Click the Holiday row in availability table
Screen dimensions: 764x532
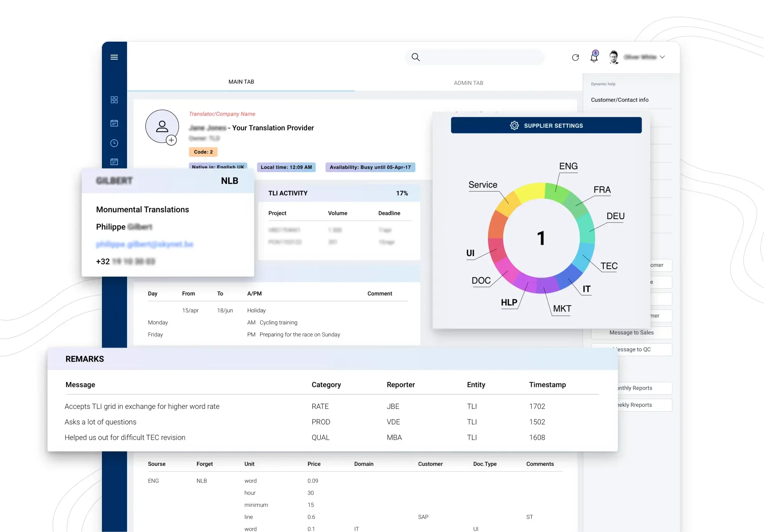(x=278, y=311)
